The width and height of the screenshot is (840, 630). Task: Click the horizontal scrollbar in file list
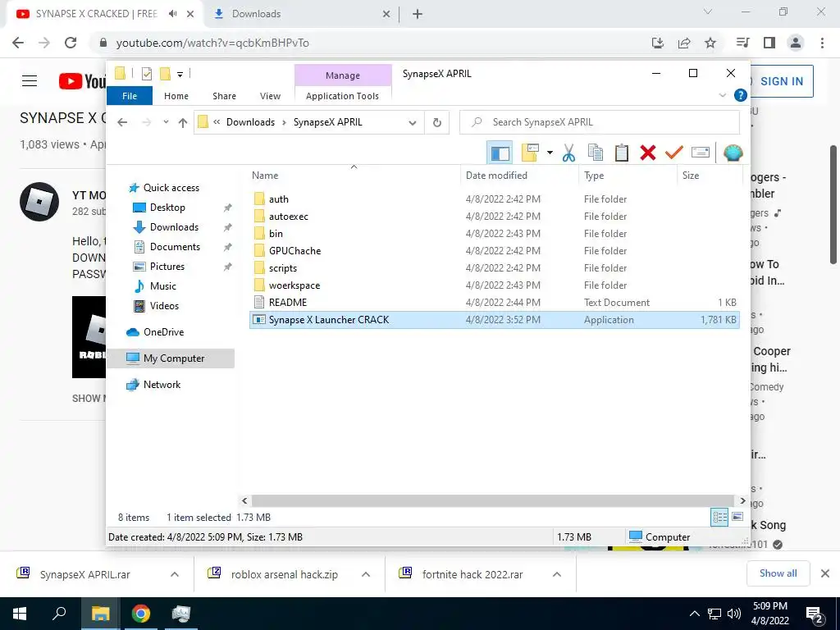point(492,500)
